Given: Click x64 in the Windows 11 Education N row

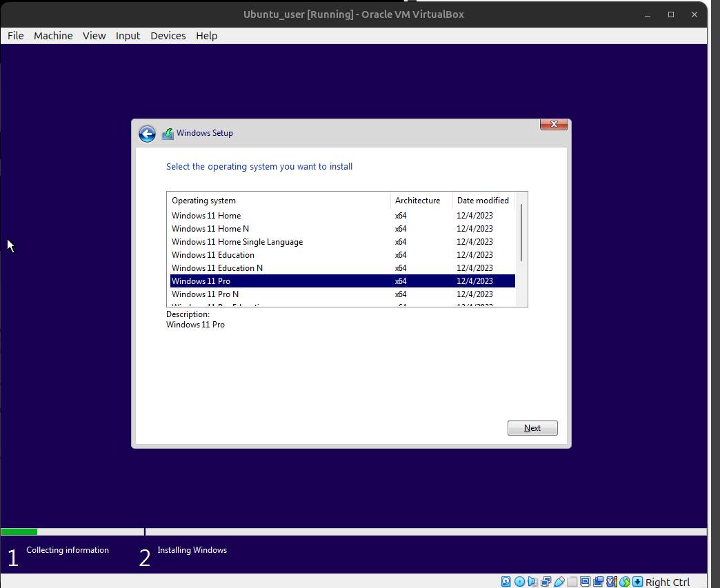Looking at the screenshot, I should click(401, 268).
